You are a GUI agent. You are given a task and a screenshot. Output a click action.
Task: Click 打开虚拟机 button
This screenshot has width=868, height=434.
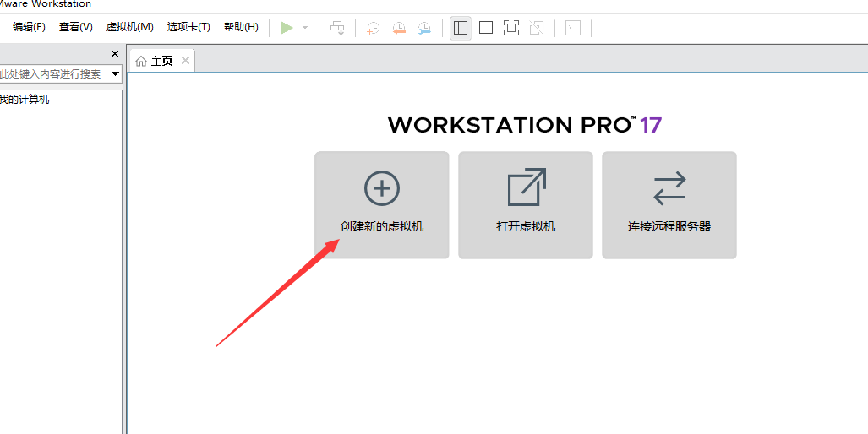point(526,205)
